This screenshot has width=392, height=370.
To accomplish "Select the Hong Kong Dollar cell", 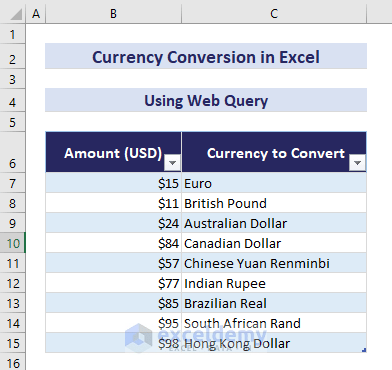I will click(274, 343).
